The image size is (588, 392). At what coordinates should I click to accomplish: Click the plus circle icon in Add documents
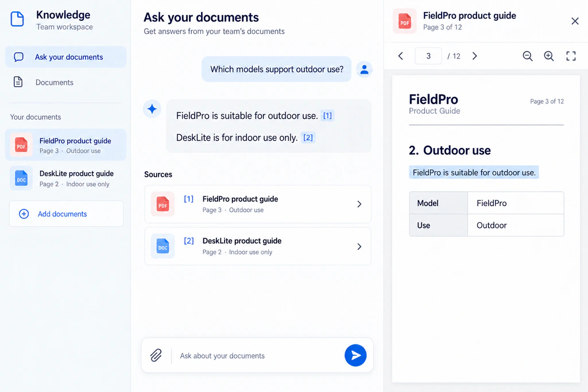(x=24, y=214)
